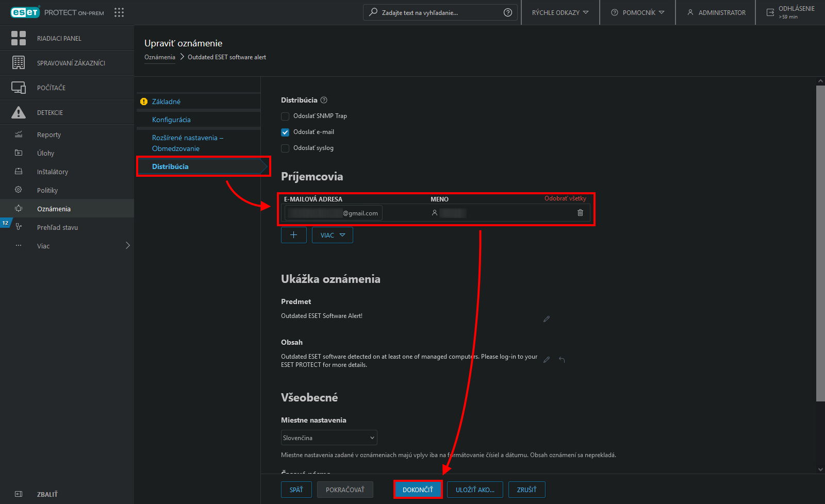Image resolution: width=825 pixels, height=504 pixels.
Task: Click the gmail.com email address field
Action: tap(334, 213)
